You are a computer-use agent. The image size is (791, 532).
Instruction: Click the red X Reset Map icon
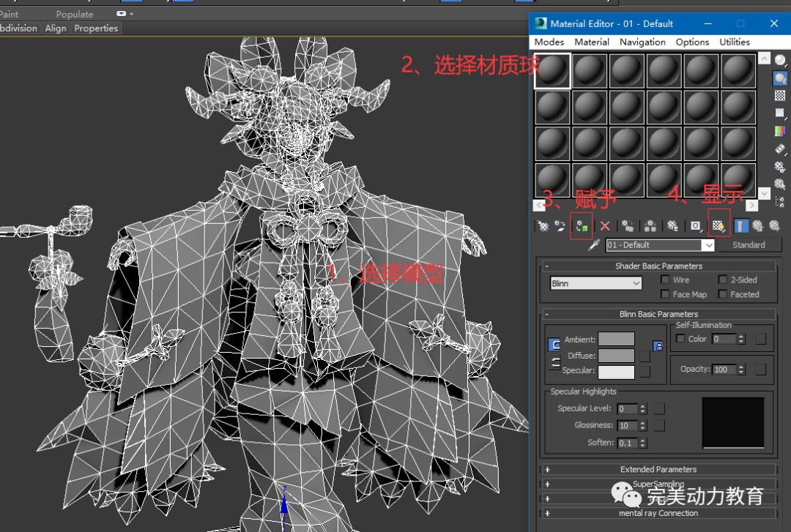point(605,226)
